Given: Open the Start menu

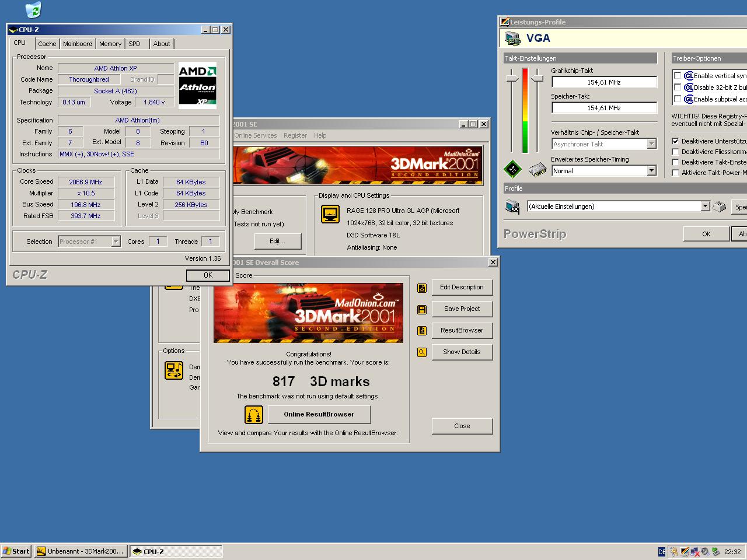Looking at the screenshot, I should [16, 551].
